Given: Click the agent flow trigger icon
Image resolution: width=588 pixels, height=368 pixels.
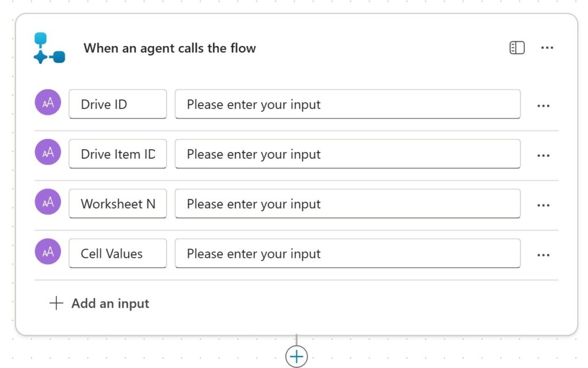Looking at the screenshot, I should tap(49, 48).
